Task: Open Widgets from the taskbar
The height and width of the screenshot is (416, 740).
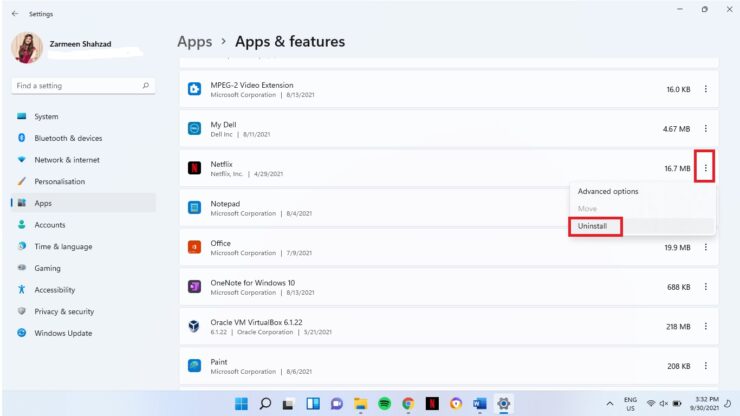Action: tap(313, 404)
